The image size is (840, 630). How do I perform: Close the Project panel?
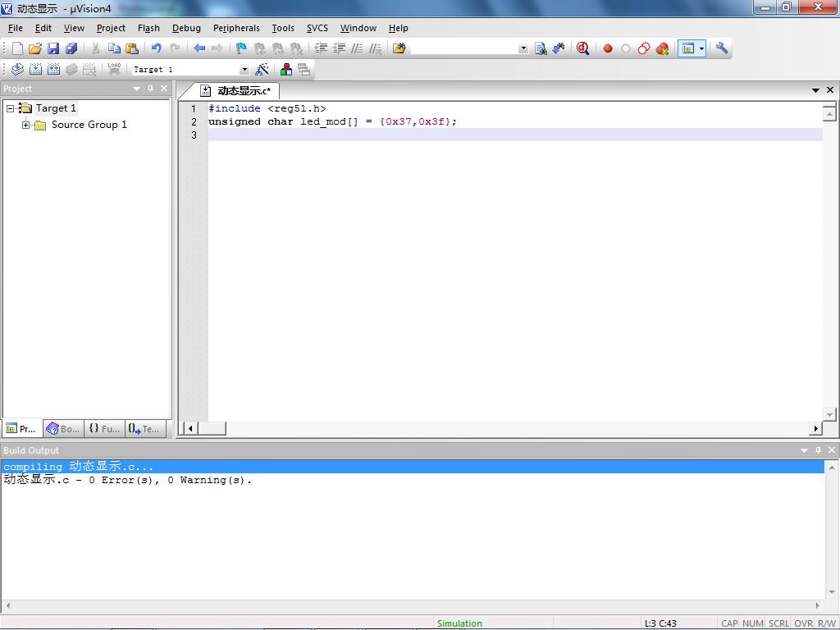click(x=164, y=89)
